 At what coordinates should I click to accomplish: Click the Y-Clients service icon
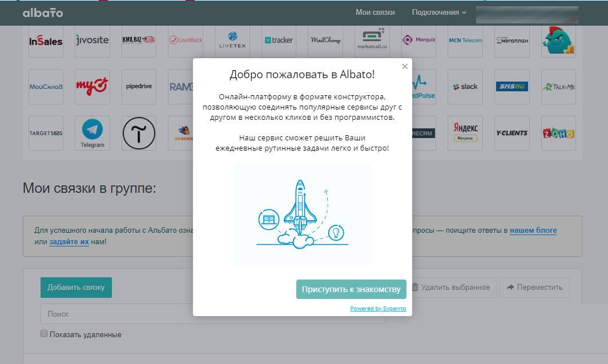tap(512, 133)
